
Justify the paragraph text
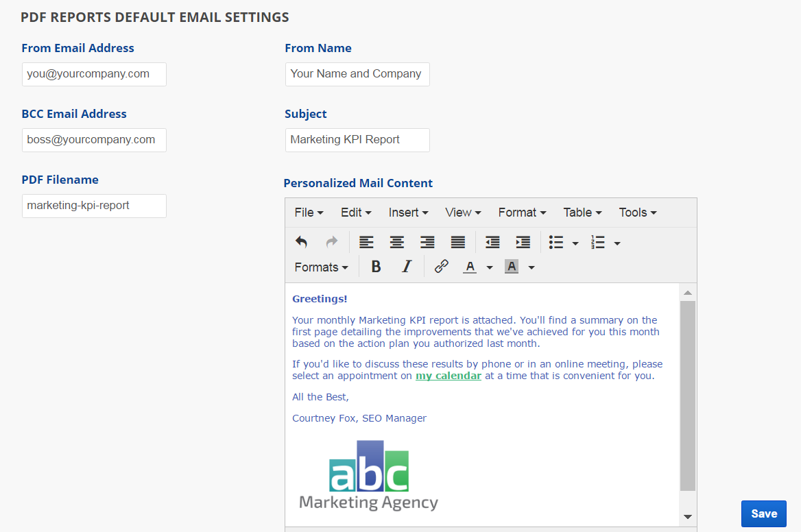pos(458,243)
